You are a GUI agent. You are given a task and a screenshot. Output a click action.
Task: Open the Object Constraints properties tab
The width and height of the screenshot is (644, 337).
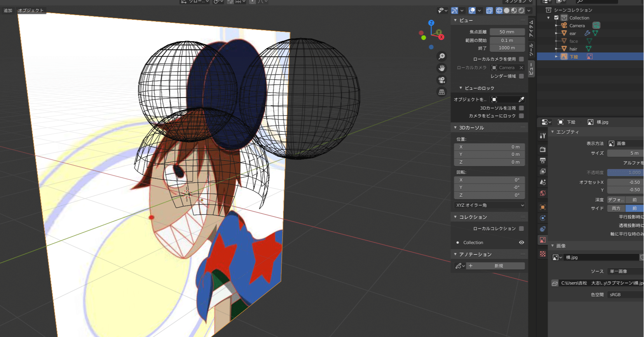click(543, 229)
